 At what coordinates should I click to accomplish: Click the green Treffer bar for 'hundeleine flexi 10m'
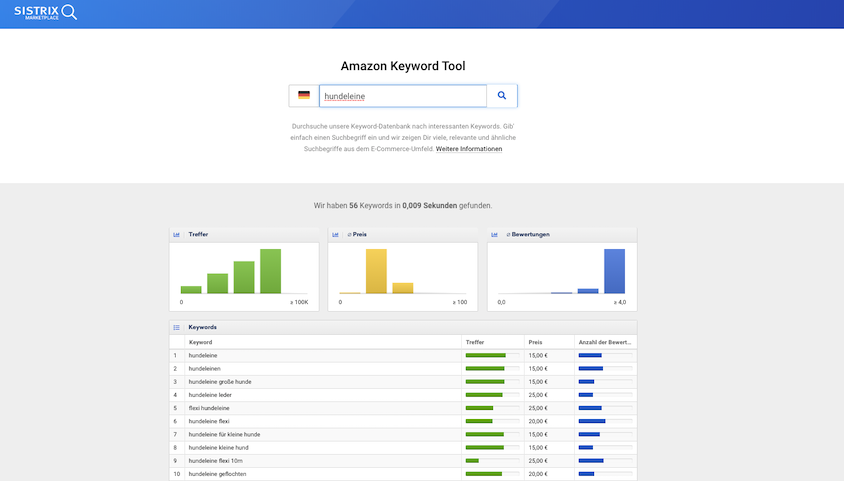(472, 461)
